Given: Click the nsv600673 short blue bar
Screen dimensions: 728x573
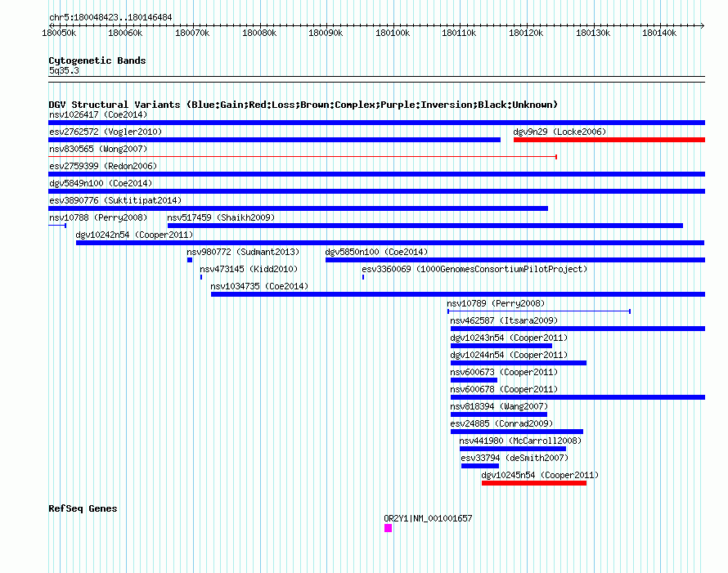Looking at the screenshot, I should click(x=474, y=380).
